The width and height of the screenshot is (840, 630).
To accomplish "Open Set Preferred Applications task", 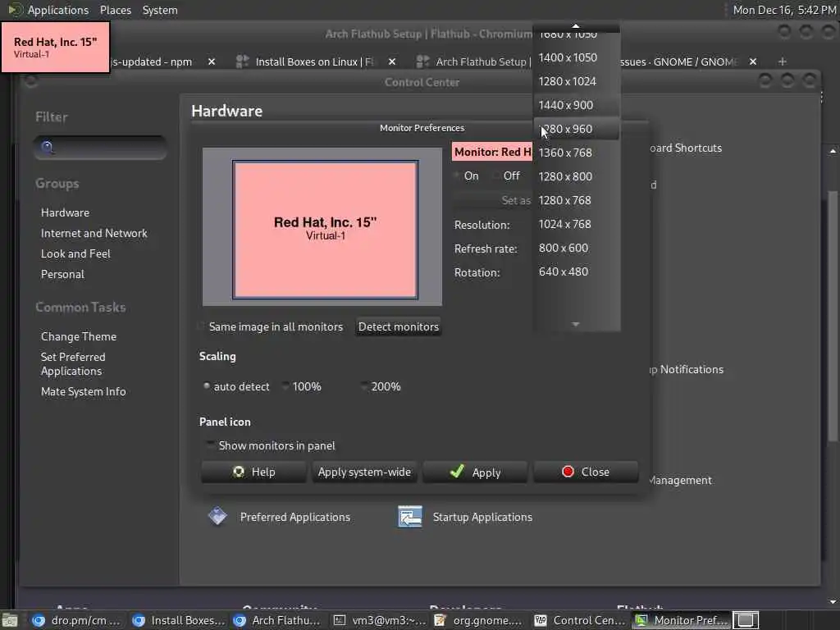I will (x=73, y=363).
